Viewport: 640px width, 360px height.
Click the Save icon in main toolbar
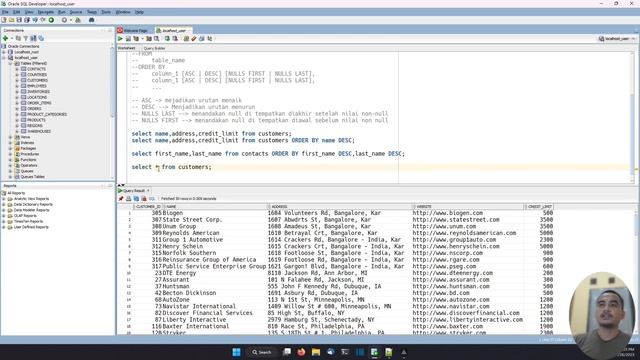pyautogui.click(x=19, y=20)
